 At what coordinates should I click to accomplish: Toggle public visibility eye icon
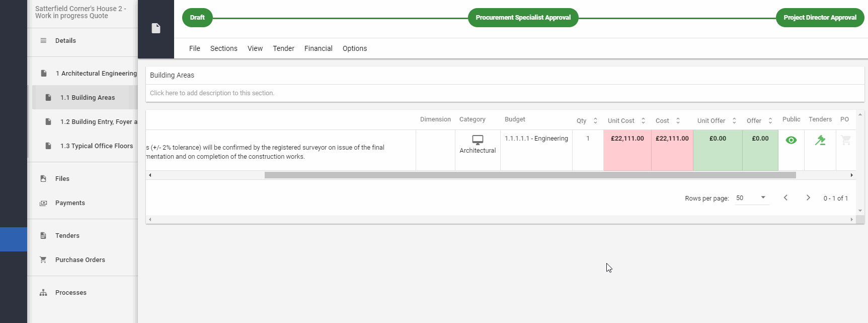point(791,140)
